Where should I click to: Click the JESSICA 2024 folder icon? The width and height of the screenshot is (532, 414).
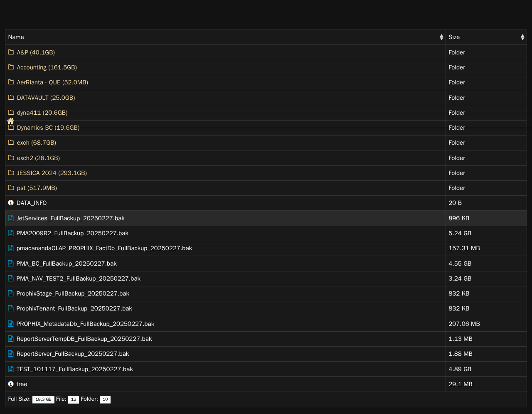click(x=11, y=172)
